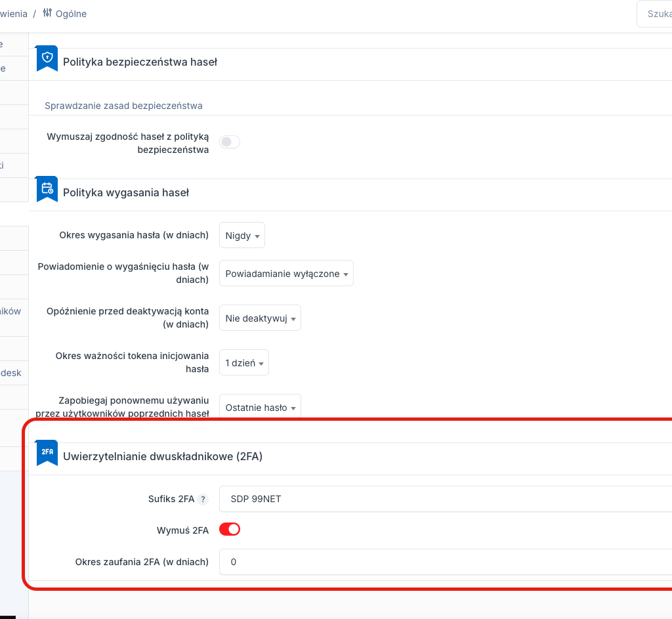Click the help question mark next to Sufiks 2FA

tap(203, 500)
